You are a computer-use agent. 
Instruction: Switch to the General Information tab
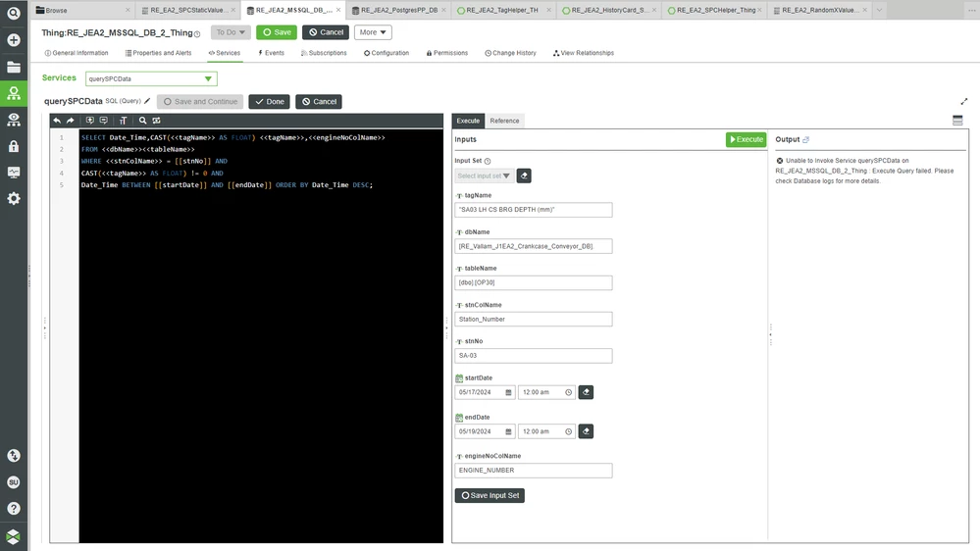[x=77, y=53]
